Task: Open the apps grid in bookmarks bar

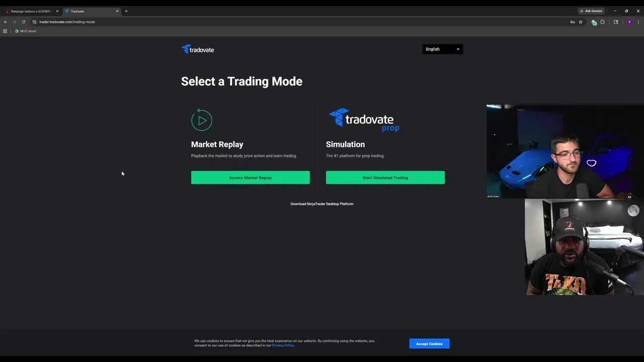Action: [x=5, y=31]
